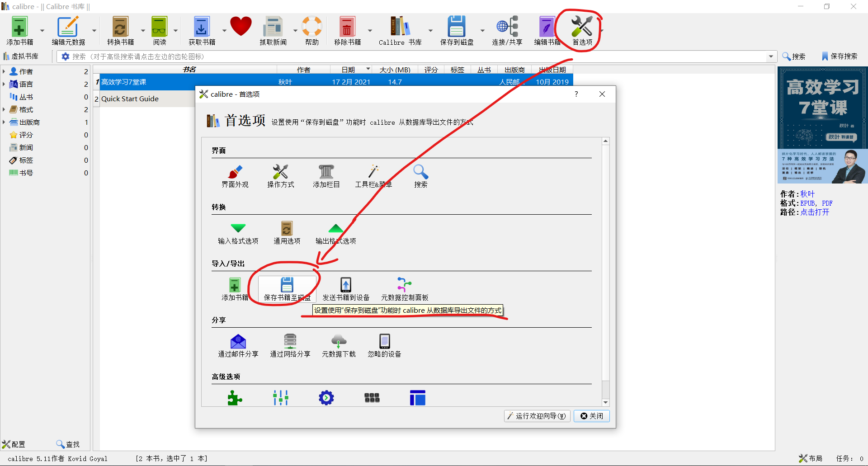Open the 发送书籍到设备 preferences icon
868x466 pixels.
pos(345,288)
